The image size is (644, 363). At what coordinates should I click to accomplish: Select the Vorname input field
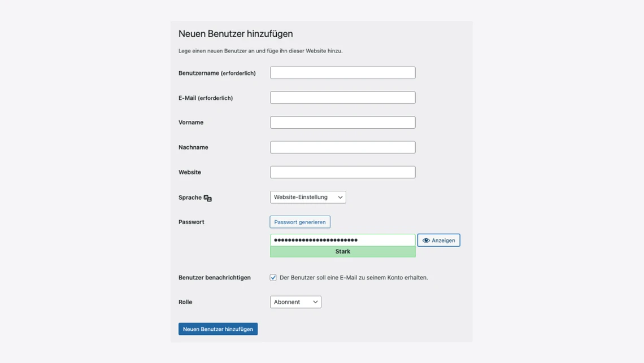(342, 123)
